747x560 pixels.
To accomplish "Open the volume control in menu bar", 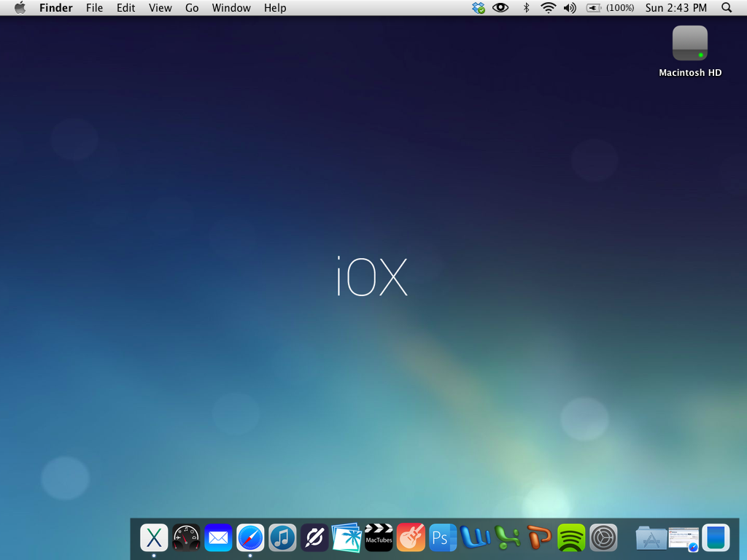I will (570, 7).
